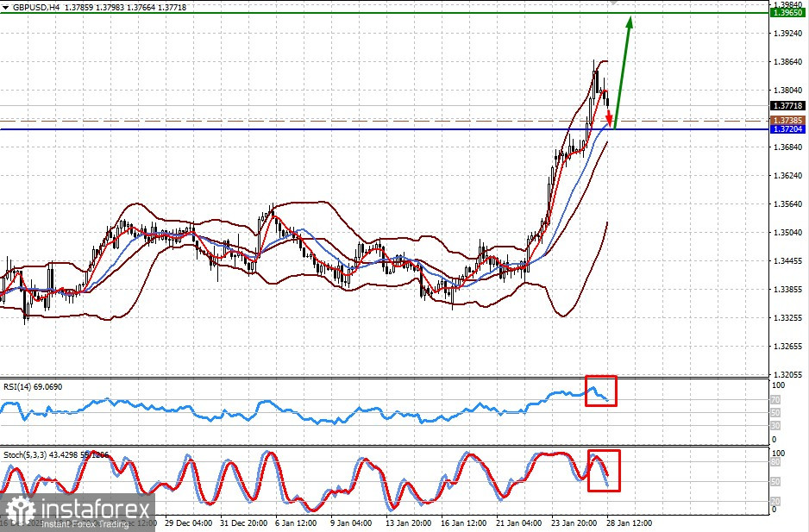Click the 28 Jan 12:00 time label
Screen dimensions: 809x532
coord(630,523)
